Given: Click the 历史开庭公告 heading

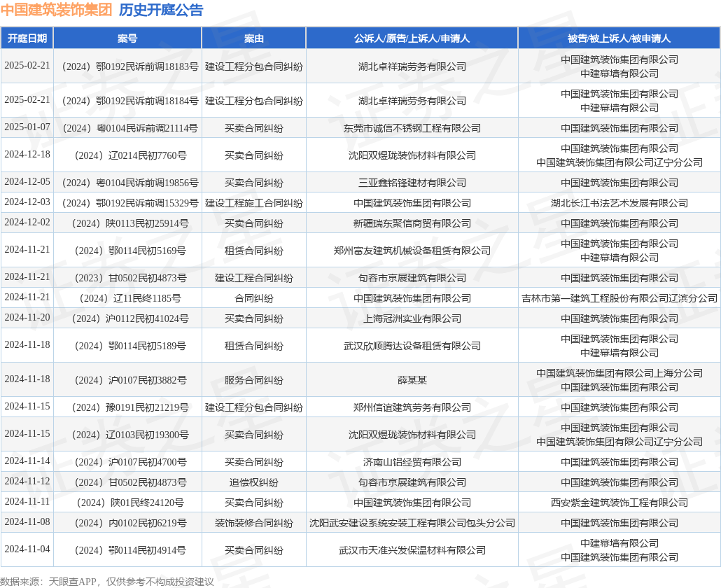Looking at the screenshot, I should point(161,10).
